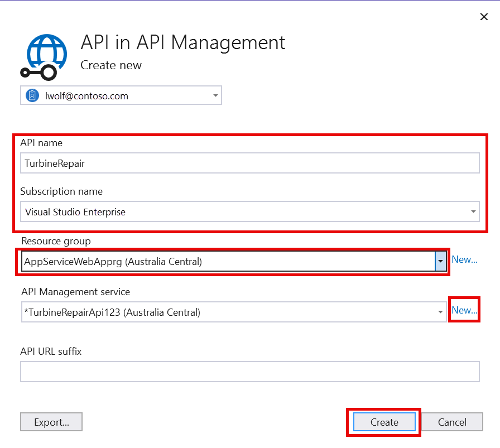Click the *TurbineRepairApi123 service value
500x448 pixels.
(112, 312)
